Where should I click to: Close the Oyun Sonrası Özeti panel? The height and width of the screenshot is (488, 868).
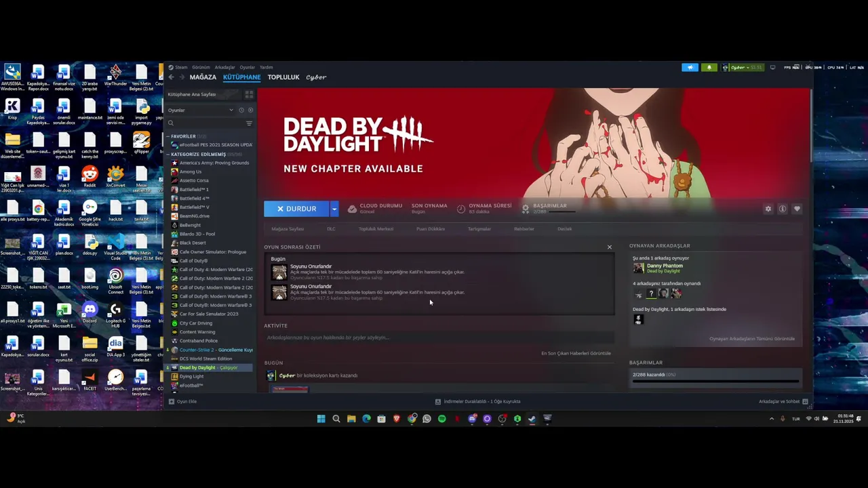click(x=610, y=247)
